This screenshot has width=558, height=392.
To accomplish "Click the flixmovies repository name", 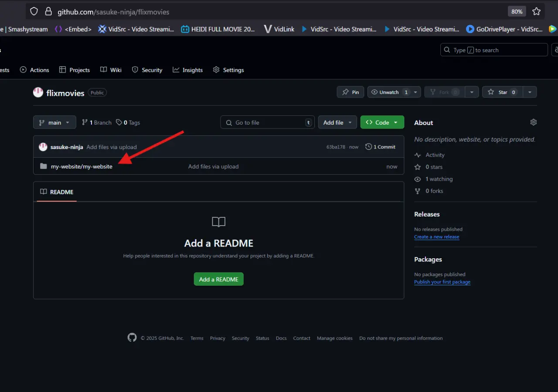I will (65, 93).
